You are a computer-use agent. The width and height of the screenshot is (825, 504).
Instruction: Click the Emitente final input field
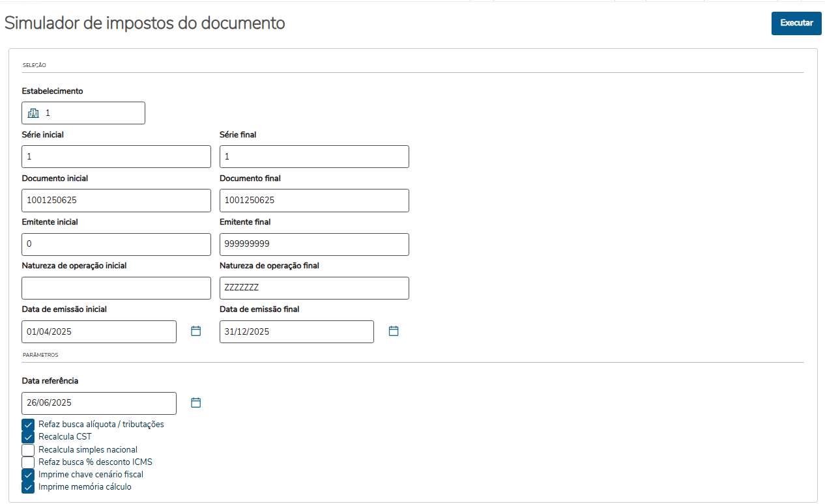(314, 244)
